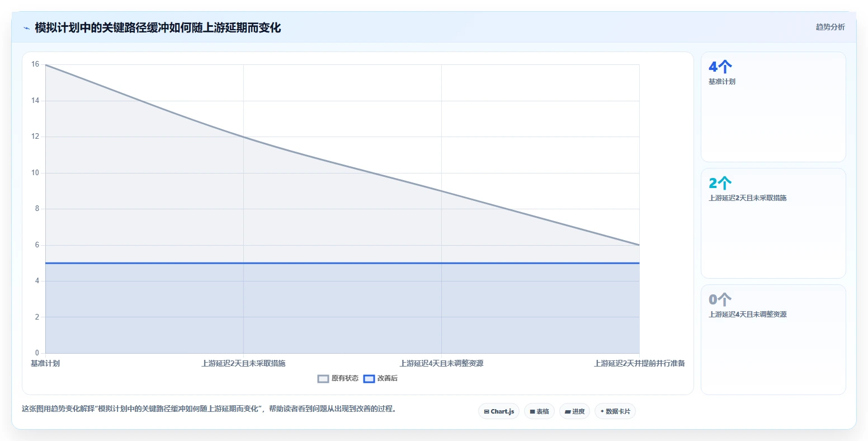Select the 数据卡片 tag chip
Image resolution: width=868 pixels, height=441 pixels.
(x=615, y=411)
